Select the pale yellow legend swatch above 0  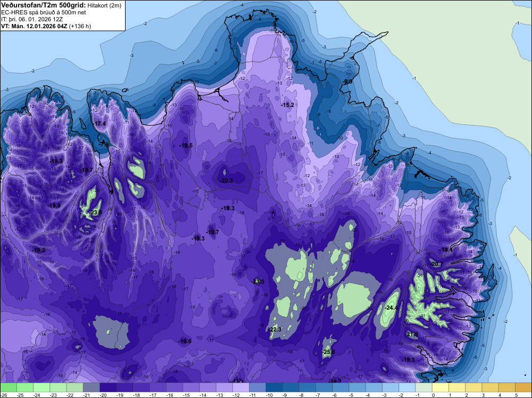[x=440, y=387]
